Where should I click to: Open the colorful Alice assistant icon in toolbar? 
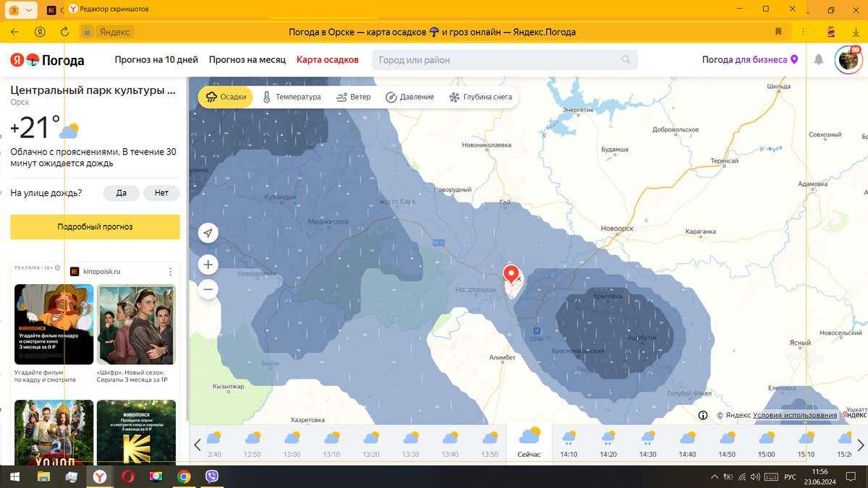[x=830, y=32]
